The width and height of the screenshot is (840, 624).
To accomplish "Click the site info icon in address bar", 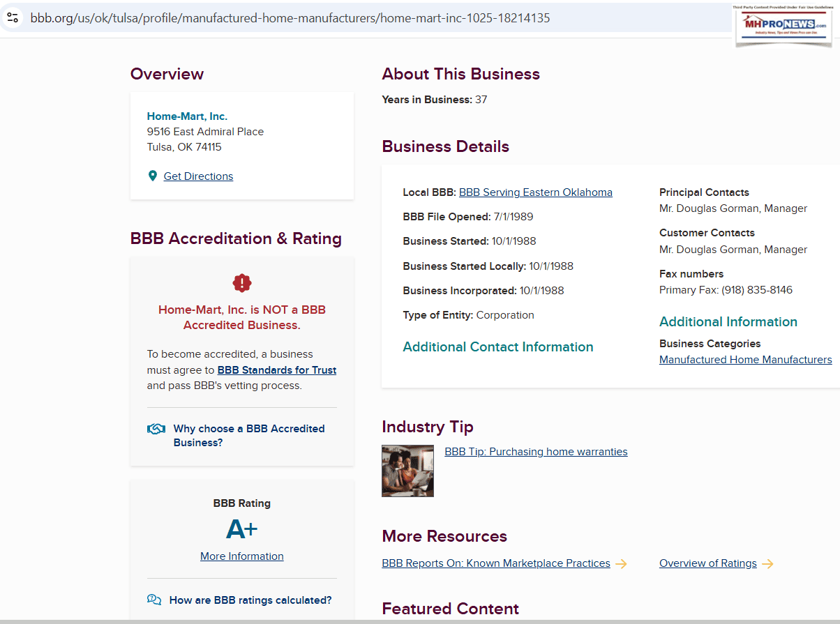I will (x=13, y=18).
